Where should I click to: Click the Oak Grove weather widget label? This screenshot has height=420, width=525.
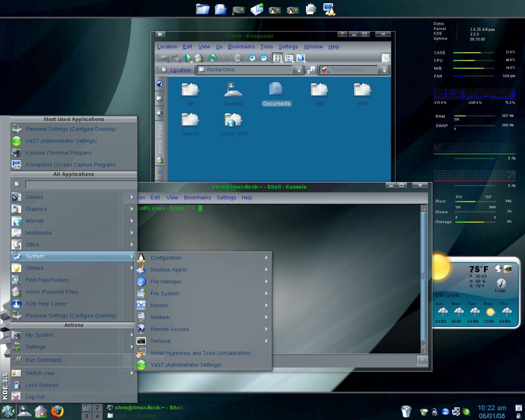click(x=447, y=295)
